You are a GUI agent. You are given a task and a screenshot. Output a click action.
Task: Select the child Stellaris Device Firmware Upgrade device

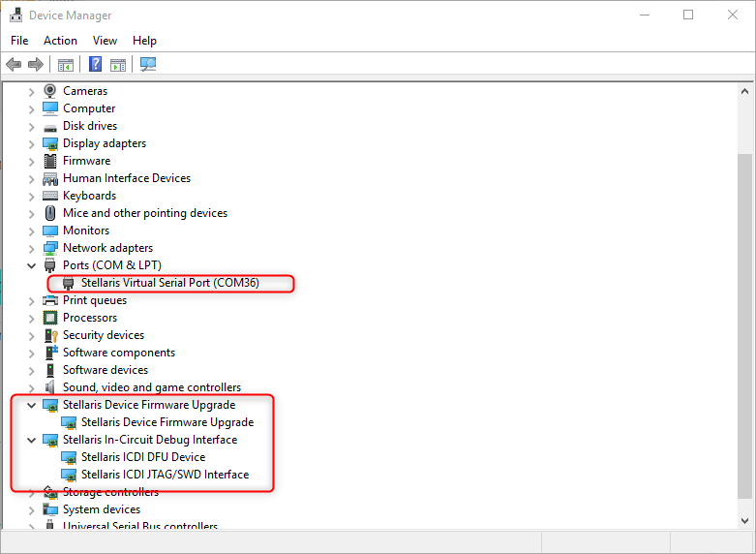point(167,422)
